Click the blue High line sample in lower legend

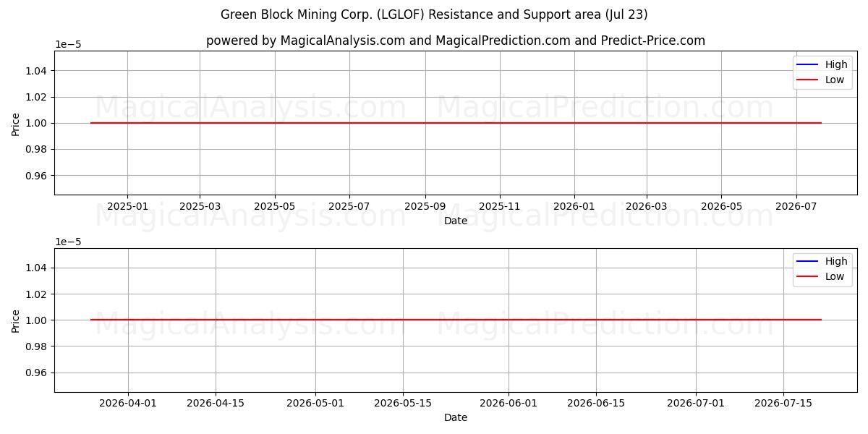tap(808, 262)
